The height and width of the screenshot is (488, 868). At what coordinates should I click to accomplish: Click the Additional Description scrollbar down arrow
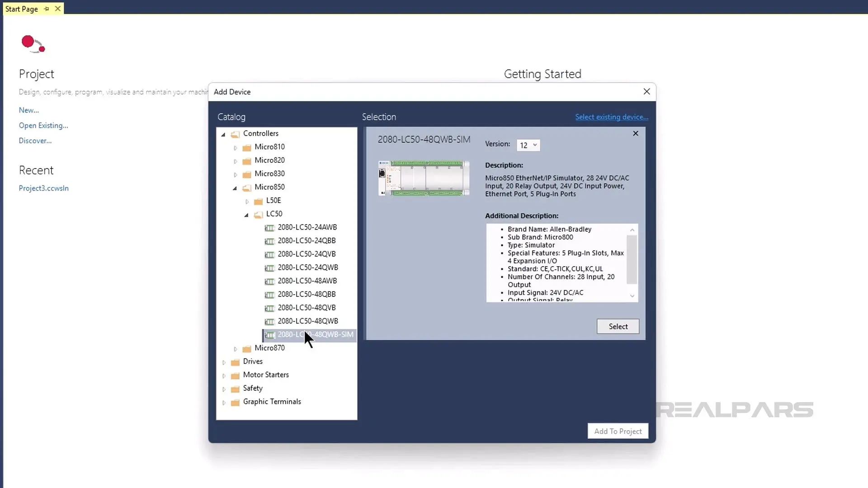click(x=632, y=296)
